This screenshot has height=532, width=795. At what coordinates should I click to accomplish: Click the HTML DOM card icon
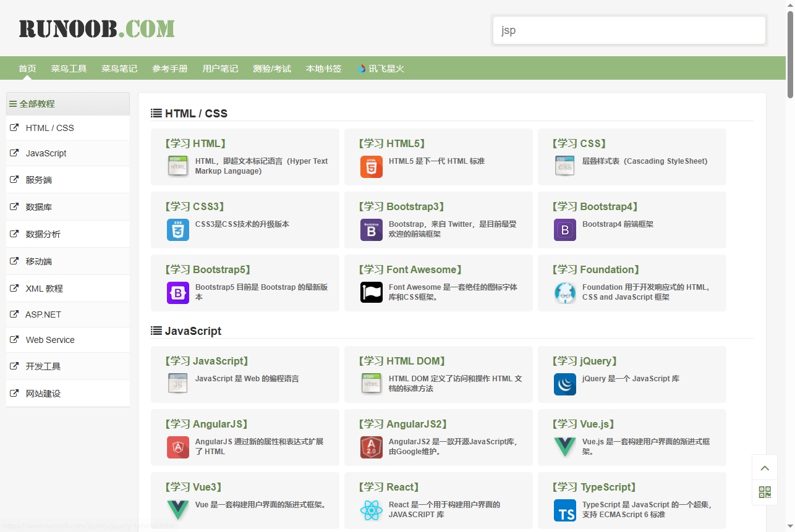[372, 384]
